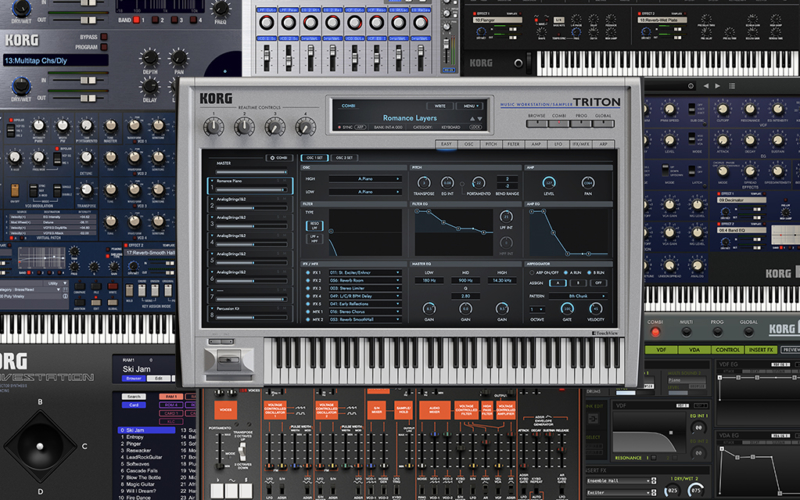This screenshot has width=800, height=500.
Task: Click realtime control knob 1 on TRITON
Action: tap(214, 127)
